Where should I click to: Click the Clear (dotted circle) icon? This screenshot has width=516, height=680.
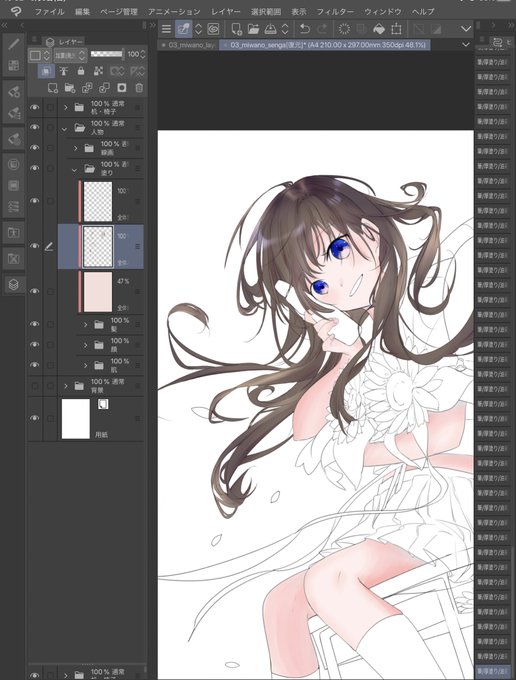coord(344,29)
